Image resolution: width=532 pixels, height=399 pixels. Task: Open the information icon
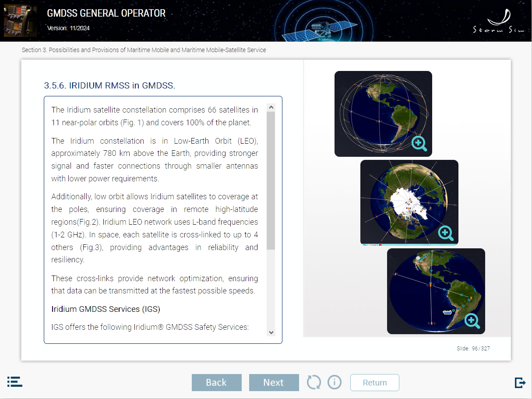335,382
